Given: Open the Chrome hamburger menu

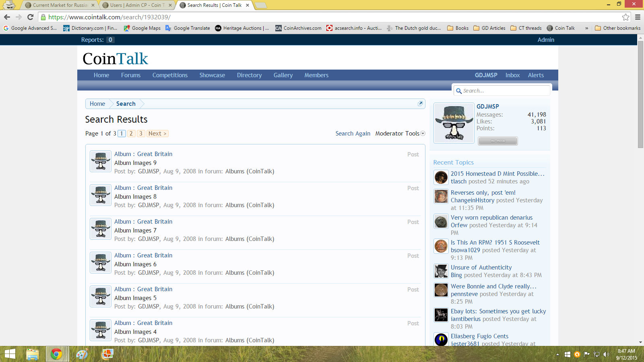Looking at the screenshot, I should [638, 17].
